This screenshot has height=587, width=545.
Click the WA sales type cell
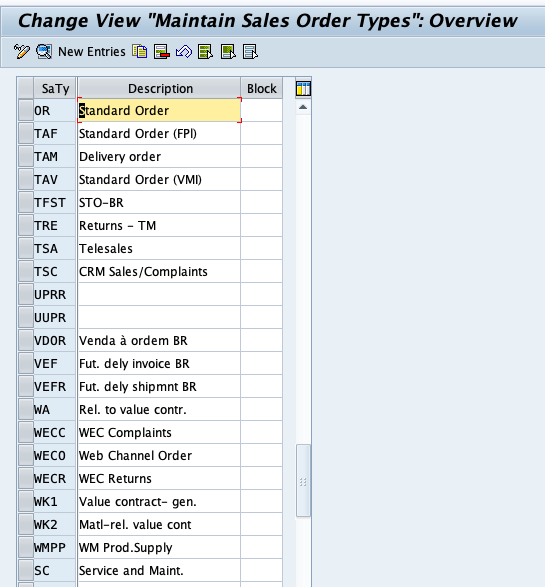click(55, 410)
